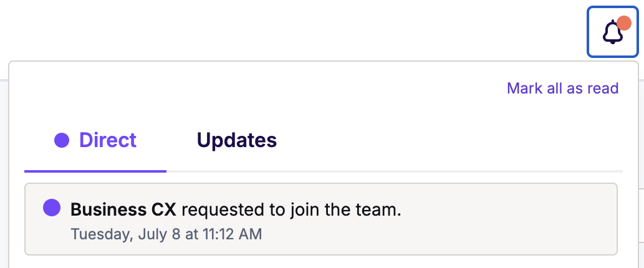644x268 pixels.
Task: Click the Tuesday, July 8 timestamp
Action: tap(166, 234)
